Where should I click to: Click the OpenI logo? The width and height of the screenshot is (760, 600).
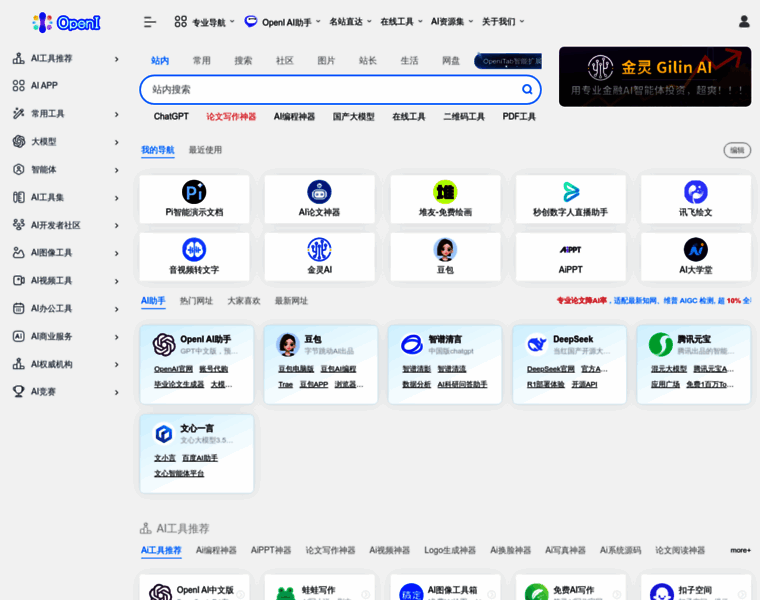(66, 22)
